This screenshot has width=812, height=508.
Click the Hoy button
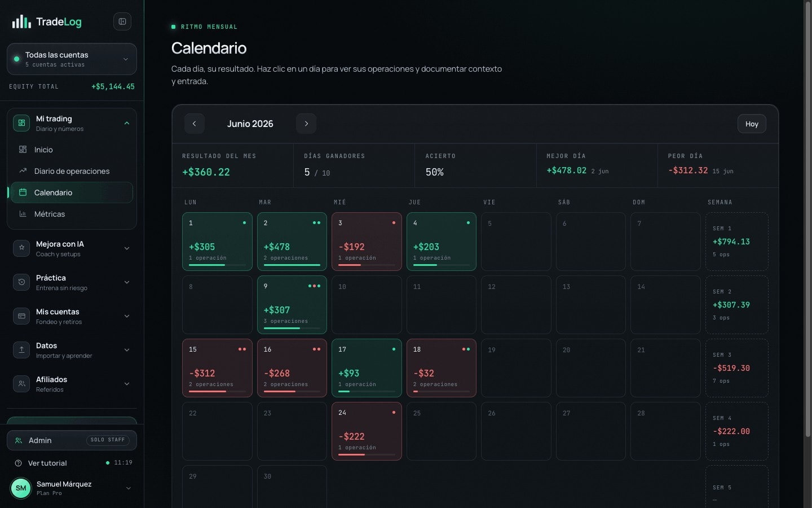point(752,124)
